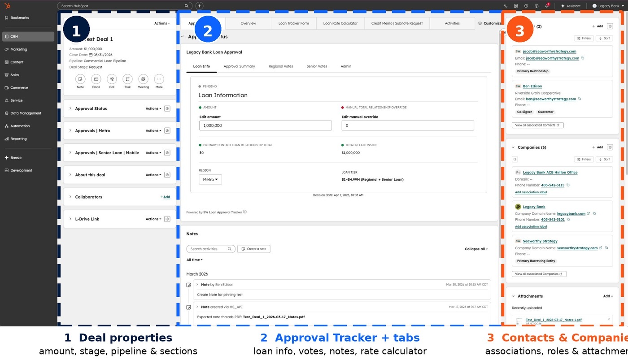Switch to the Activities tab
The image size is (628, 364).
pos(452,23)
